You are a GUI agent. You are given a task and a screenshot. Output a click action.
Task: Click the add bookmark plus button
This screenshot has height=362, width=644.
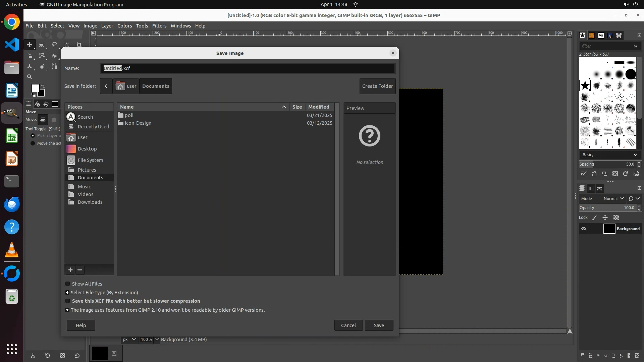pos(70,270)
